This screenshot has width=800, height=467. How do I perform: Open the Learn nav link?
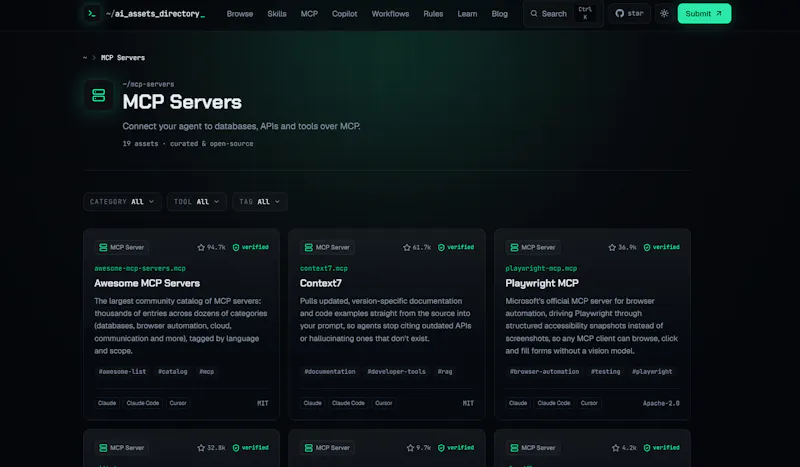(x=467, y=14)
